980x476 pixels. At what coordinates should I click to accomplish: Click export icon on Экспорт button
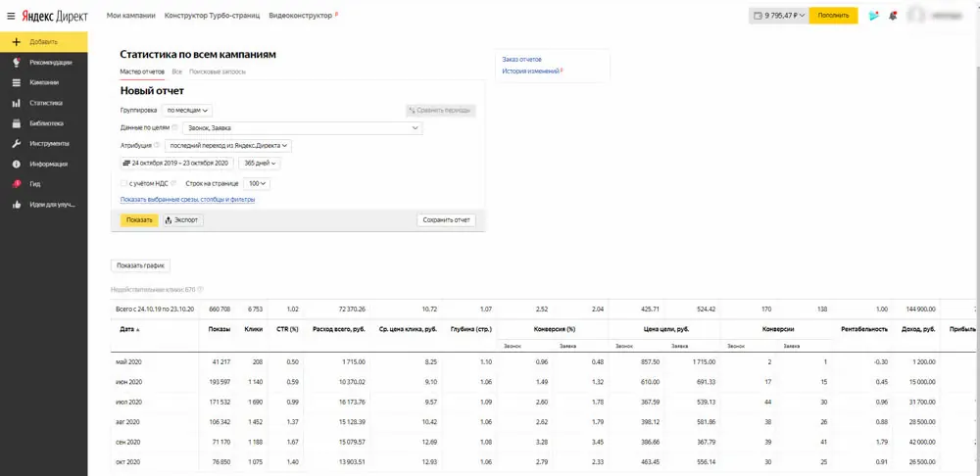169,220
